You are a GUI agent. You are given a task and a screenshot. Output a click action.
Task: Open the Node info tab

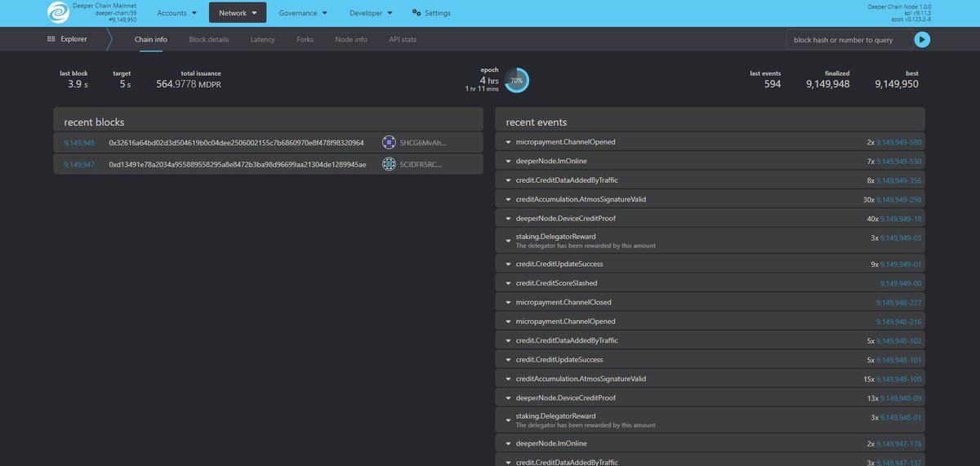click(351, 39)
